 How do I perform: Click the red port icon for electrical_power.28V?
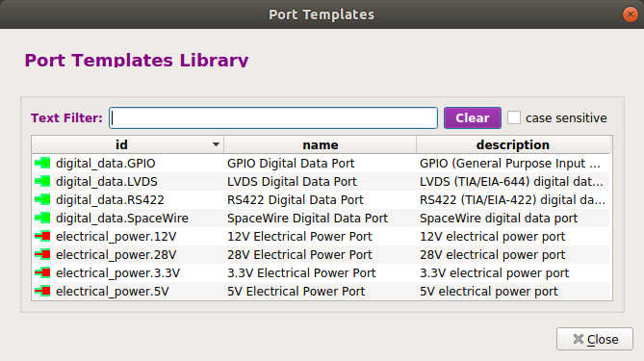42,254
